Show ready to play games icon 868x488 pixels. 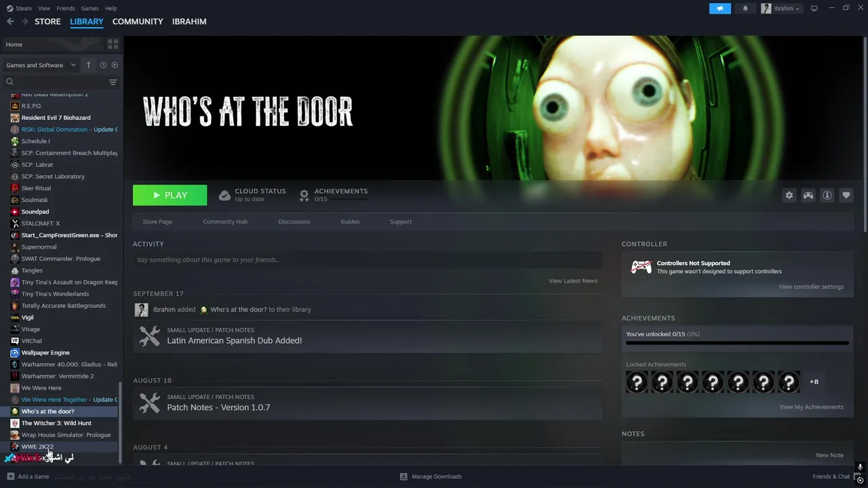[115, 65]
